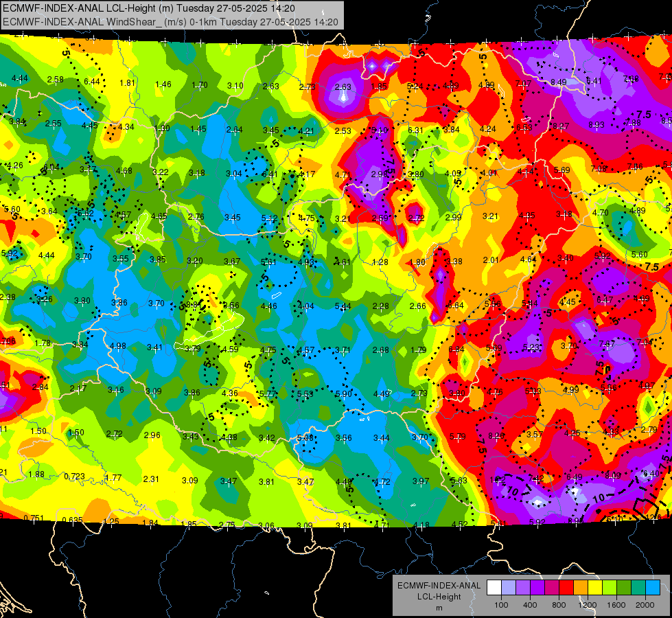This screenshot has height=618, width=672.
Task: Click the yellow legend swatch
Action: (x=595, y=588)
